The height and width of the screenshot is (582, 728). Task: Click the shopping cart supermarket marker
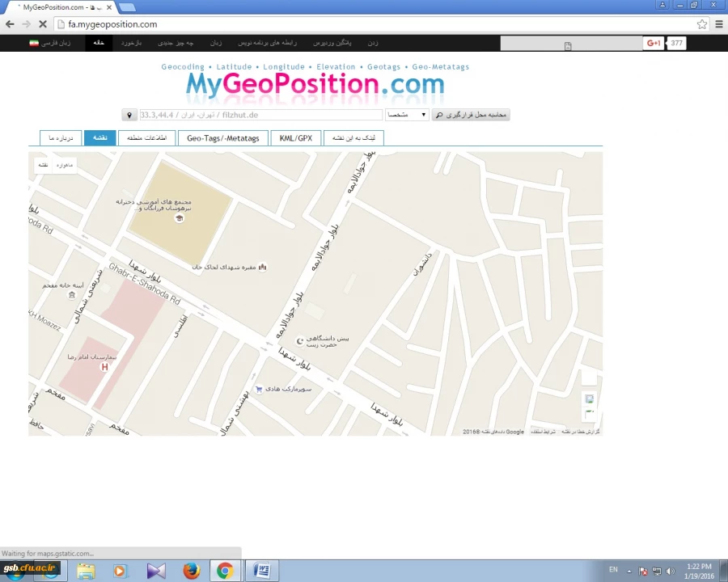259,389
